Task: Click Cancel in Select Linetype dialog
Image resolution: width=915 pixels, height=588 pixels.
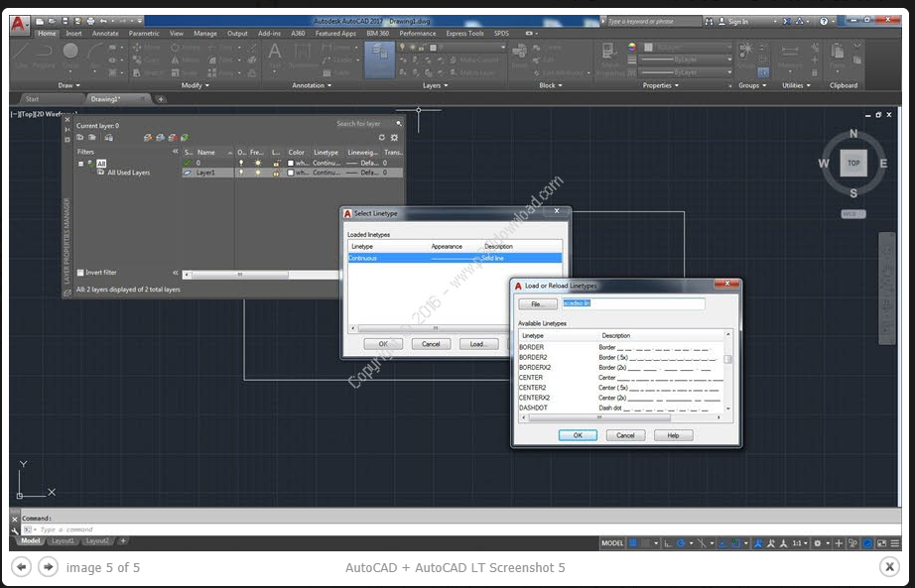Action: pyautogui.click(x=431, y=344)
